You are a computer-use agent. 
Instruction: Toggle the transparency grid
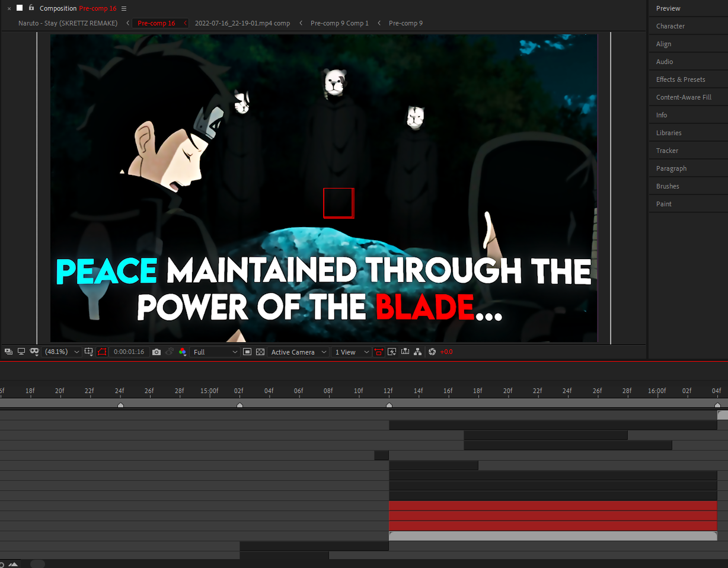coord(260,352)
